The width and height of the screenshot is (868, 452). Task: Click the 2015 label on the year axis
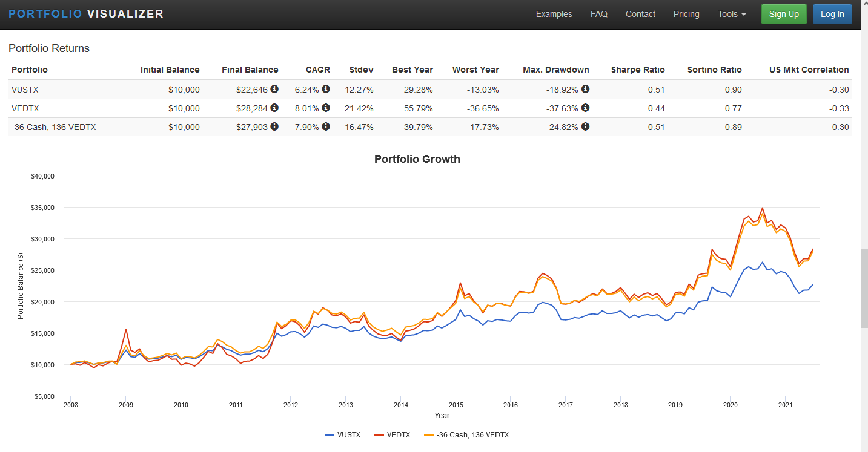pos(456,405)
